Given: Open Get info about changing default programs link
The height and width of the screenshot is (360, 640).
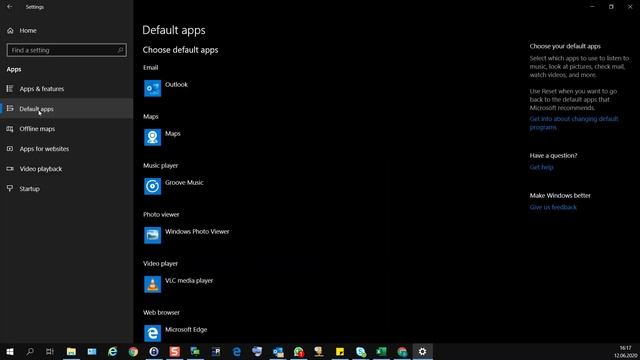Looking at the screenshot, I should coord(573,123).
